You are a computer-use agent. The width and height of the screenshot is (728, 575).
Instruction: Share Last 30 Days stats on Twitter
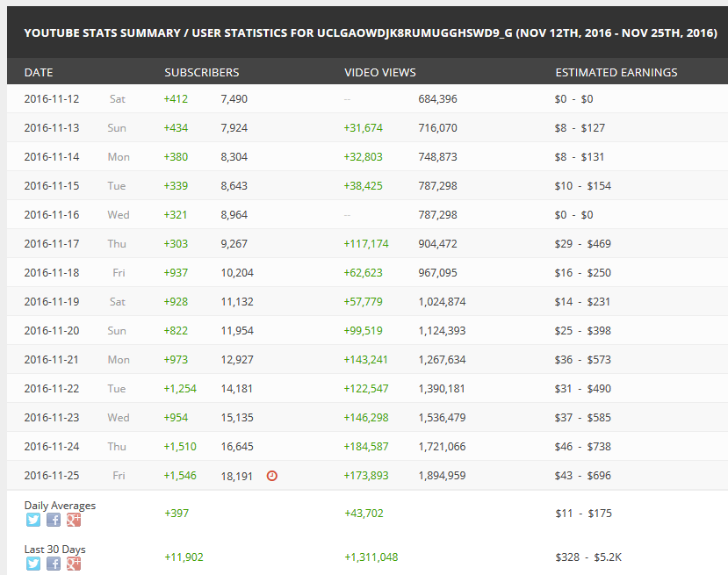click(x=33, y=564)
